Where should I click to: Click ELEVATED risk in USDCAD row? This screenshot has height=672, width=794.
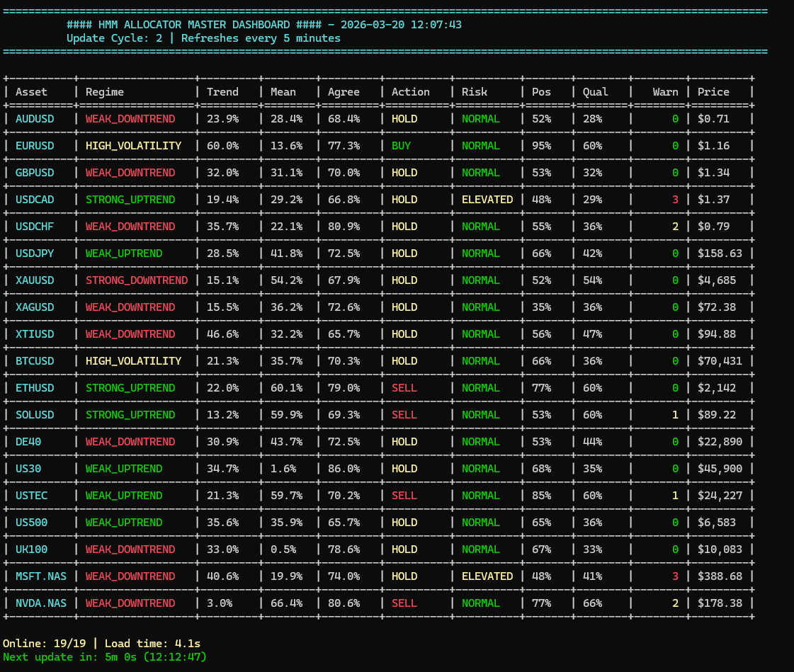[487, 200]
